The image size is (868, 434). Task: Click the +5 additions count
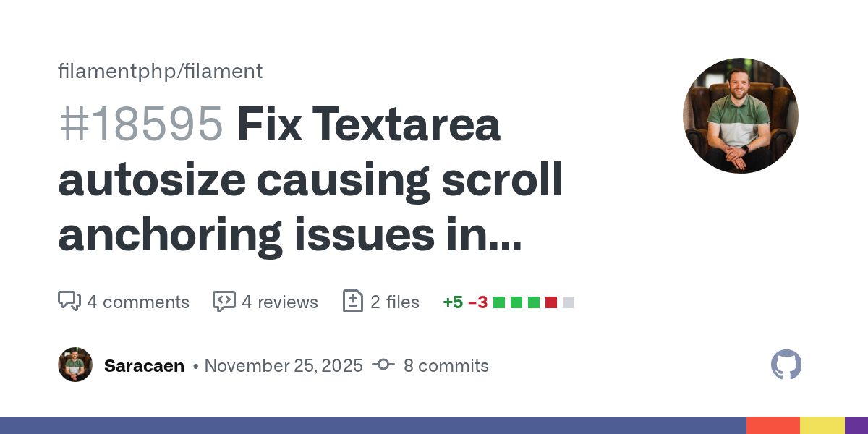453,302
